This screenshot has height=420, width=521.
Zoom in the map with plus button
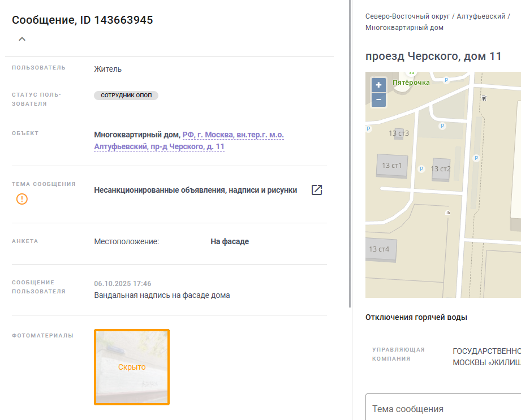(x=378, y=85)
